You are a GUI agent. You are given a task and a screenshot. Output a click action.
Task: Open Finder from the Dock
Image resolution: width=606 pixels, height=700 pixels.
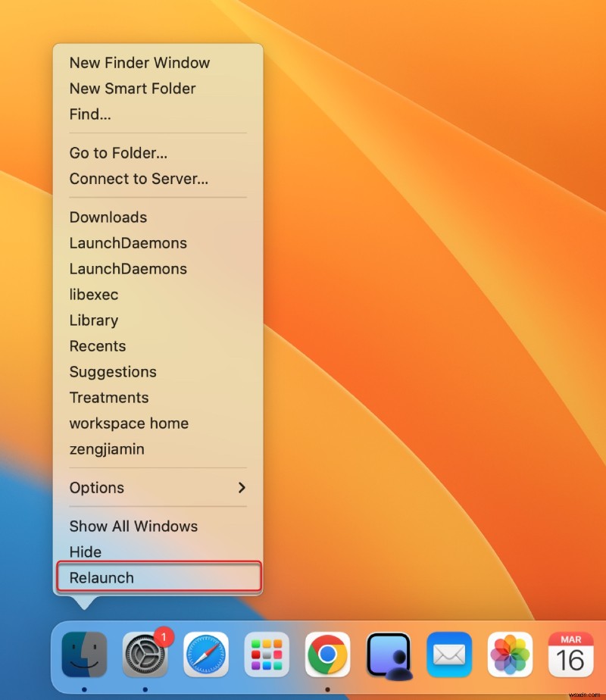tap(84, 655)
